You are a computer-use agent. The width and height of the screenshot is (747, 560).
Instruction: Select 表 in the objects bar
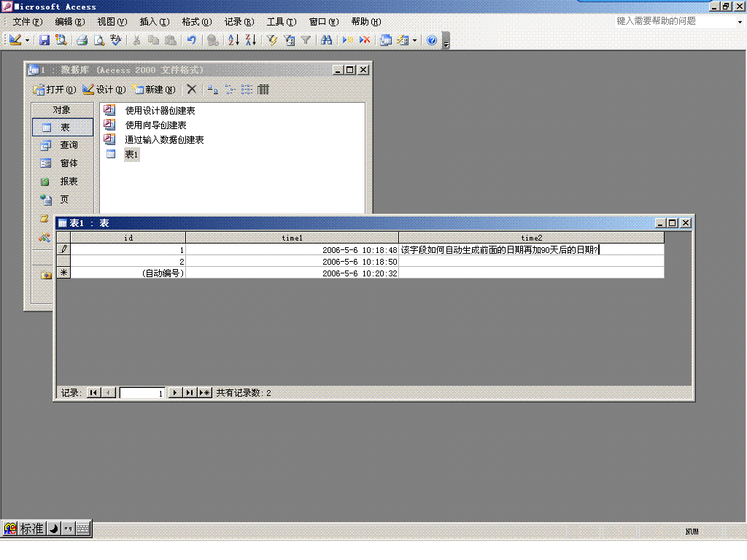[x=63, y=128]
